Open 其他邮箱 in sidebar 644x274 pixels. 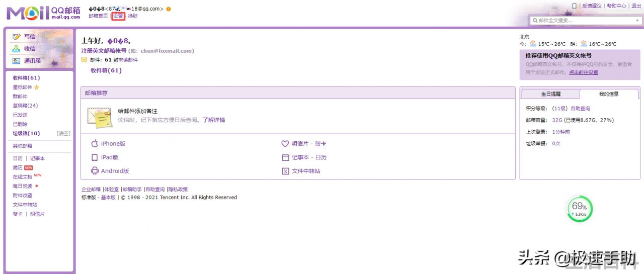[23, 146]
